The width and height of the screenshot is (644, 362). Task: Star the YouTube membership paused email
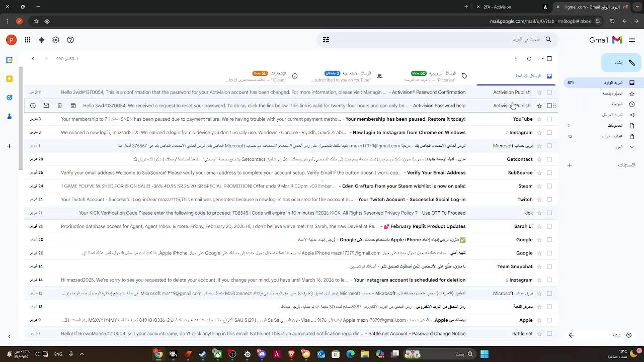pos(539,119)
